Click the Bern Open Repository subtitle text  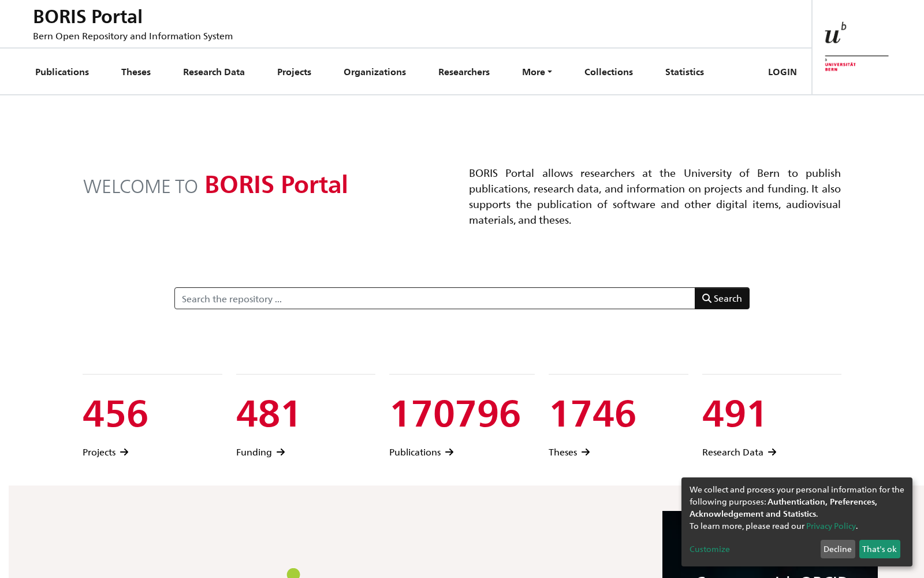pos(133,36)
